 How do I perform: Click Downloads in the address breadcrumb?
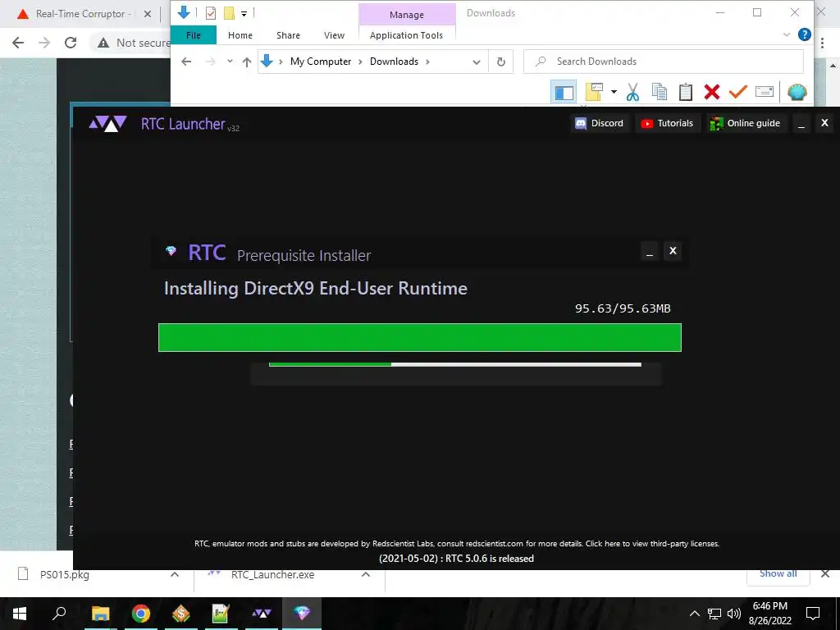click(394, 62)
